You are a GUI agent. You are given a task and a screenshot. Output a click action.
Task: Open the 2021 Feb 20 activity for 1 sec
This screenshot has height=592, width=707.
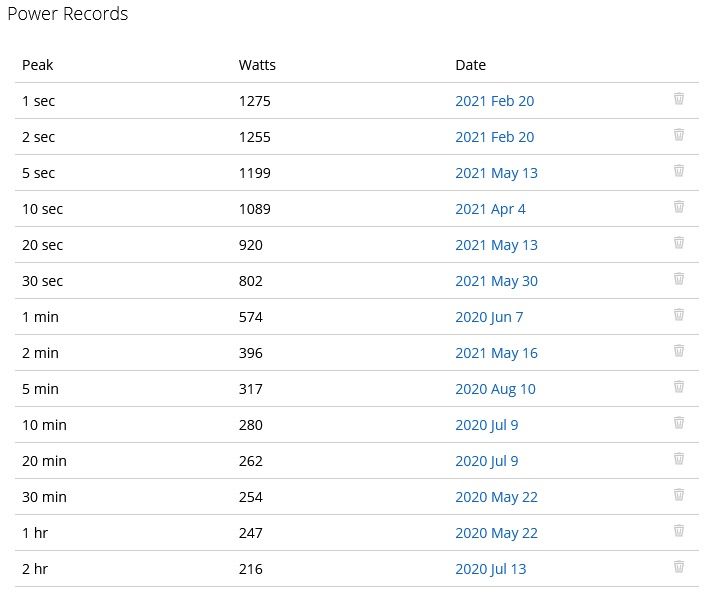494,101
